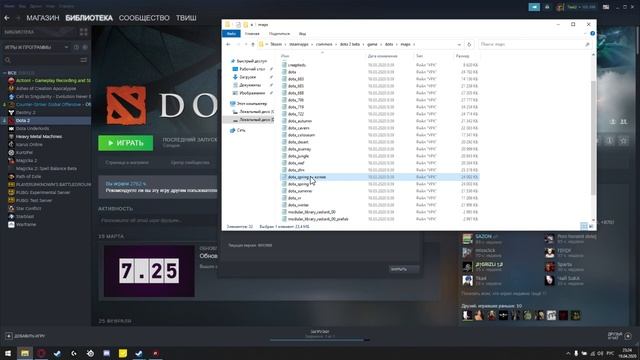Click the search magnifier in Explorer search box
The width and height of the screenshot is (640, 360).
click(x=587, y=44)
